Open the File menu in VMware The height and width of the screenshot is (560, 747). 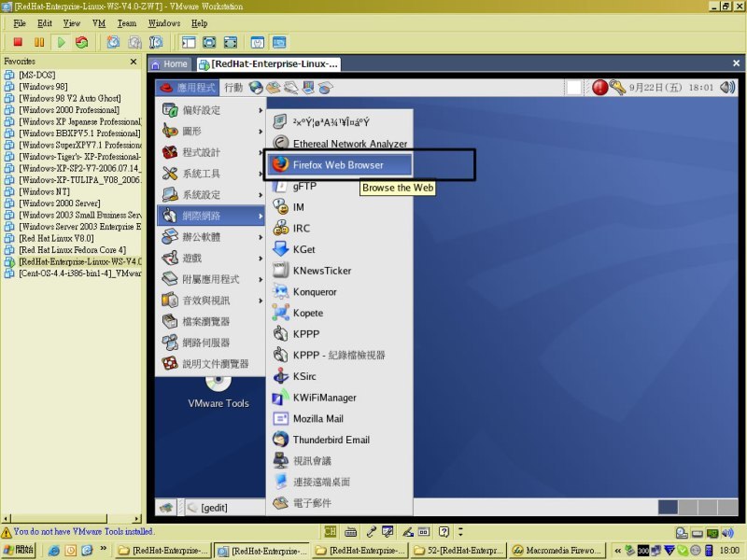[x=20, y=23]
